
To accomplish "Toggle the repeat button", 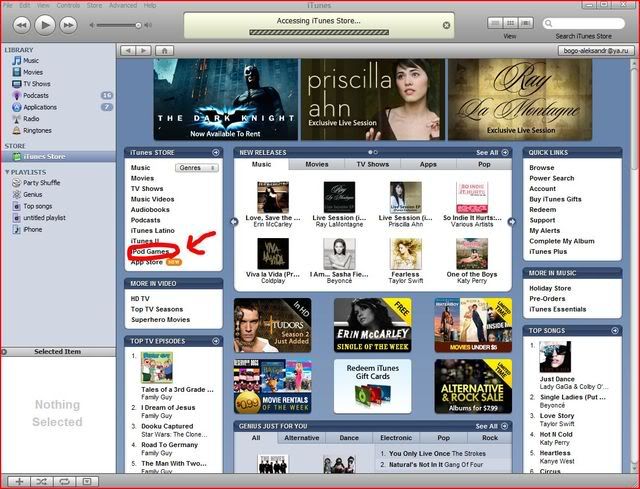I will coord(64,482).
